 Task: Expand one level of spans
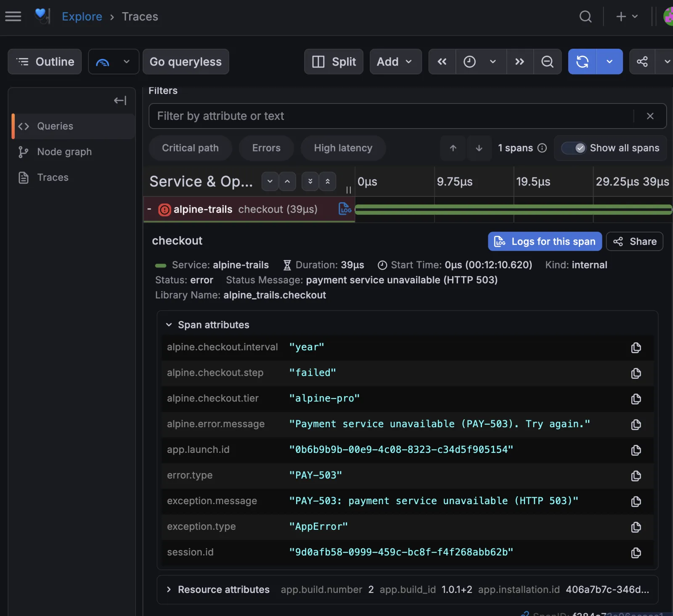click(270, 182)
